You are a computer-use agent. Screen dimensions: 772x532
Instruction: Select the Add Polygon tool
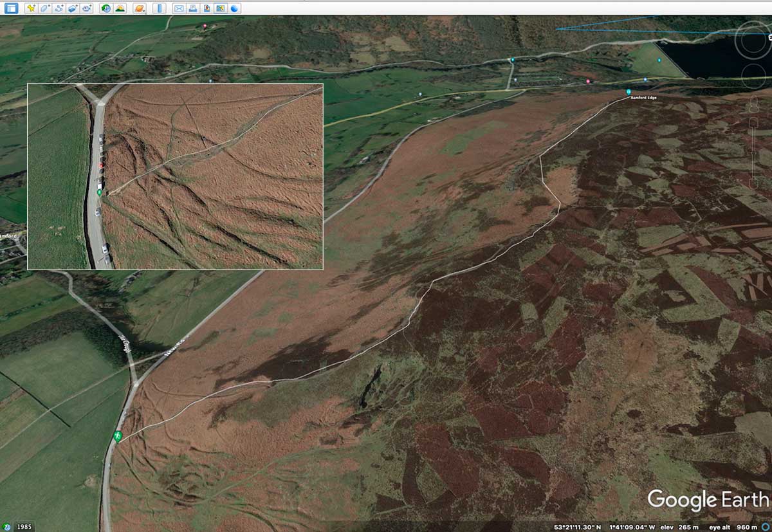(x=45, y=8)
